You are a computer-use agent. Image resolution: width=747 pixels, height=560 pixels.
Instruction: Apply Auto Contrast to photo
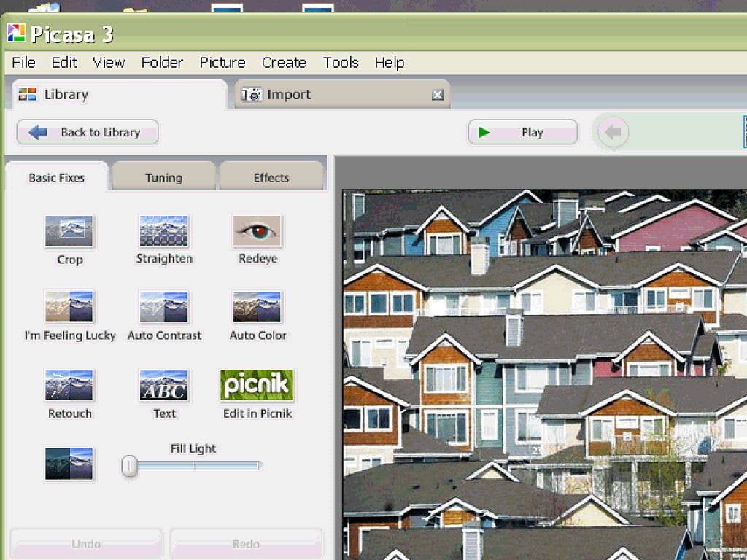click(164, 308)
